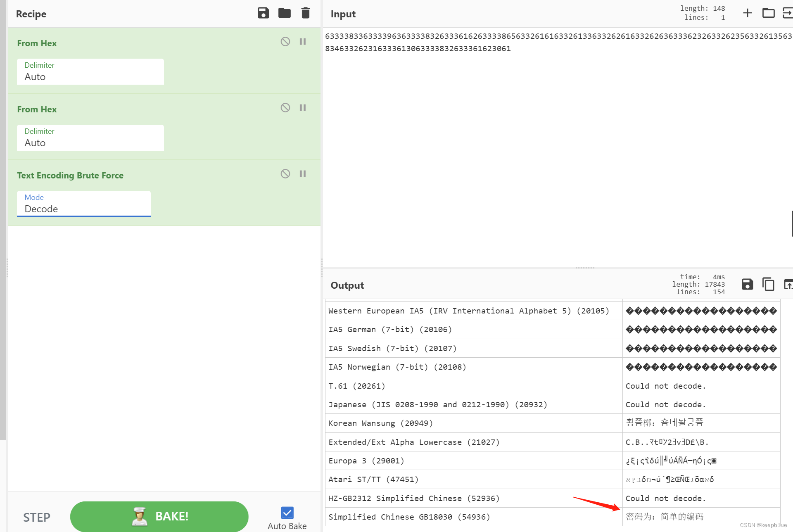The width and height of the screenshot is (793, 532).
Task: Copy raw output to clipboard
Action: point(768,284)
